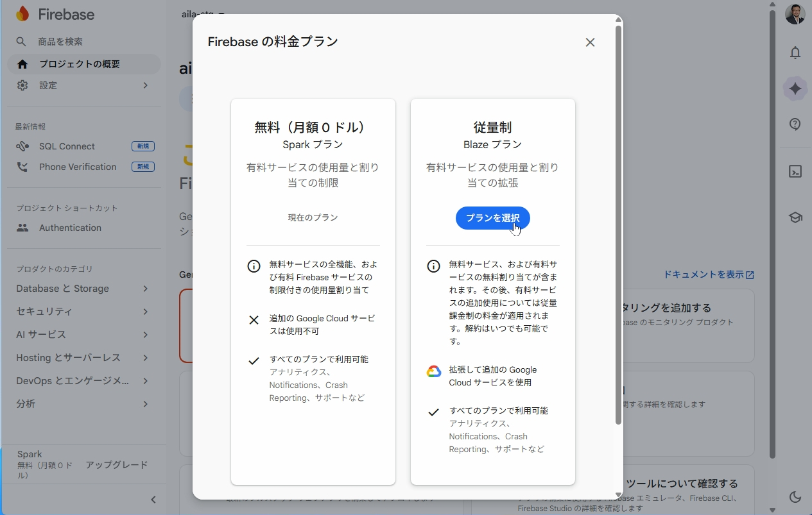Viewport: 812px width, 515px height.
Task: Collapse the sidebar with the chevron
Action: coord(153,500)
